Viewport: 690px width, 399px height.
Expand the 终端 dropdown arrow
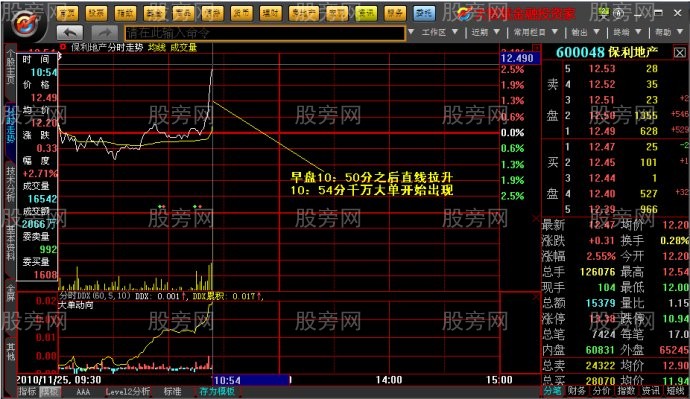[x=638, y=32]
